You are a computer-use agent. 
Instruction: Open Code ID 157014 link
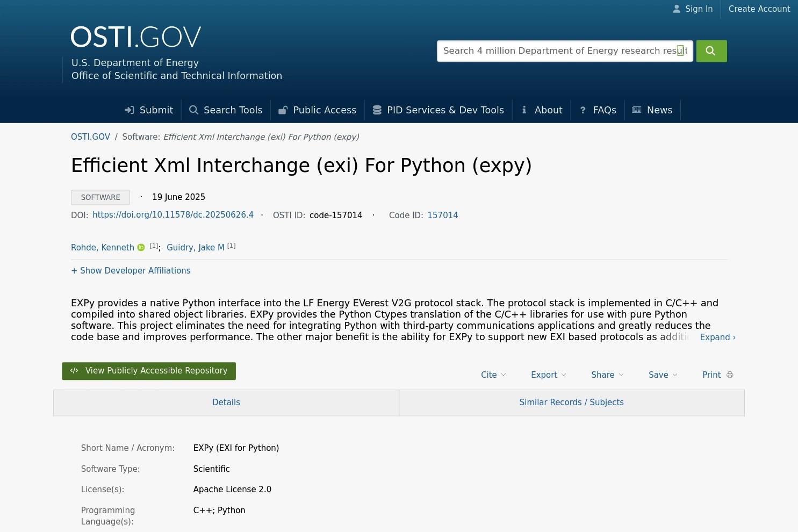(443, 215)
